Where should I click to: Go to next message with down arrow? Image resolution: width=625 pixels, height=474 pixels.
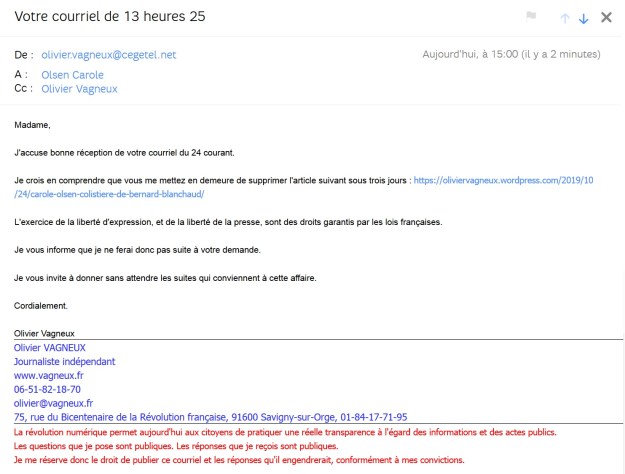[584, 18]
